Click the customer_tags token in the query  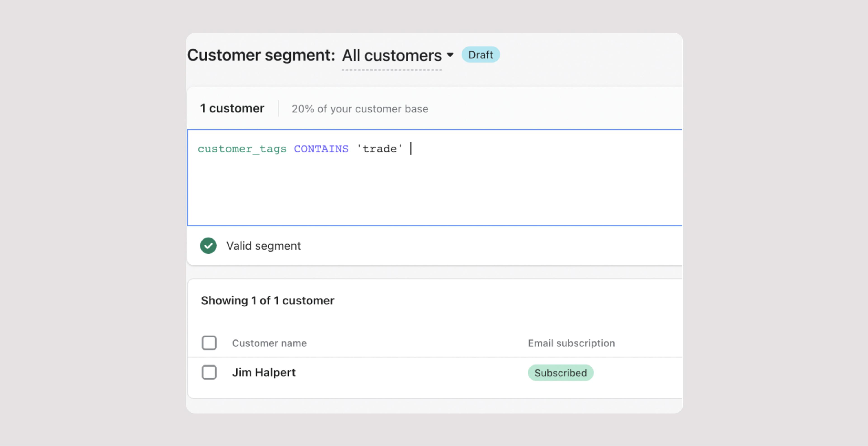coord(242,149)
